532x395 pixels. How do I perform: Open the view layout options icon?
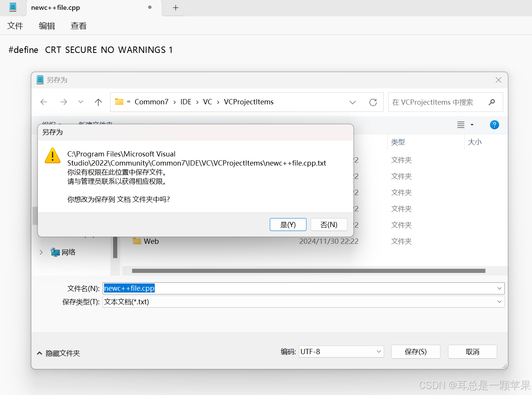click(x=461, y=125)
